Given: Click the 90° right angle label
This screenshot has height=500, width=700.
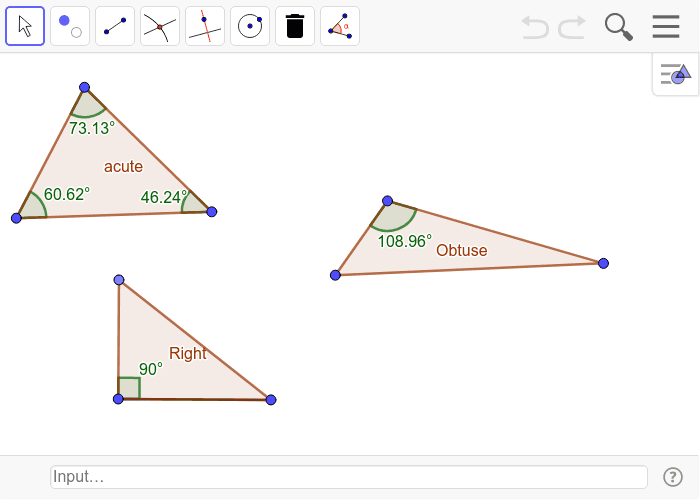Looking at the screenshot, I should coord(151,369).
